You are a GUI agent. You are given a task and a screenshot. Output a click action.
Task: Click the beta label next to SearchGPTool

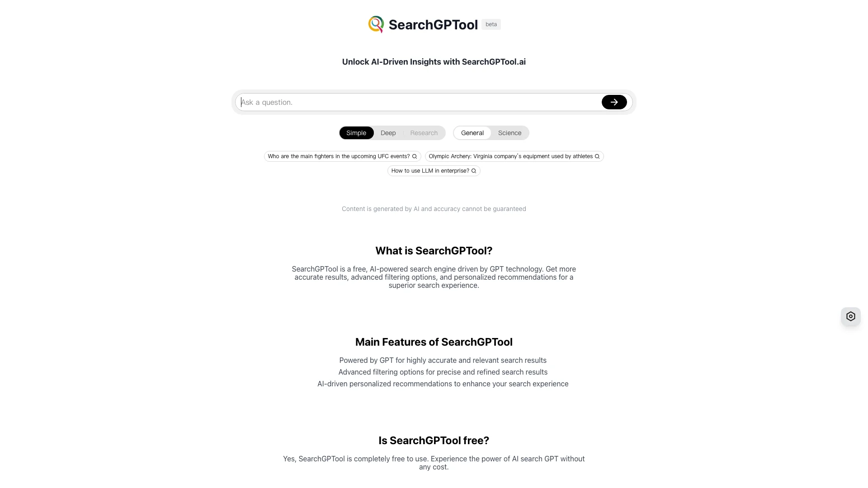pyautogui.click(x=491, y=24)
